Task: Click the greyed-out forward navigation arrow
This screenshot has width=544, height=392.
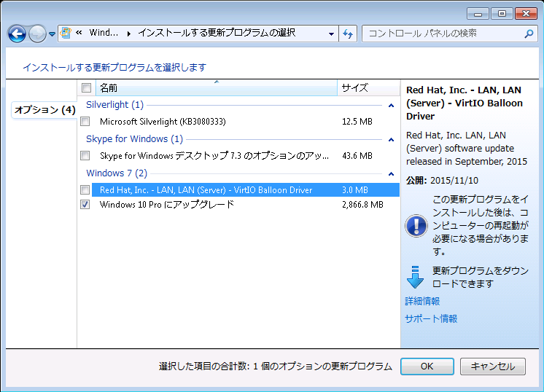Action: pos(37,34)
